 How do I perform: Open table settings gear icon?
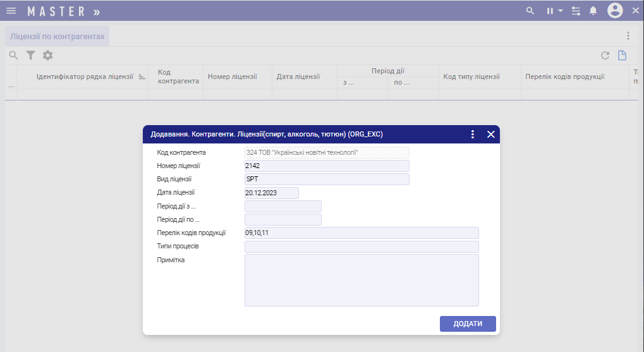(47, 56)
